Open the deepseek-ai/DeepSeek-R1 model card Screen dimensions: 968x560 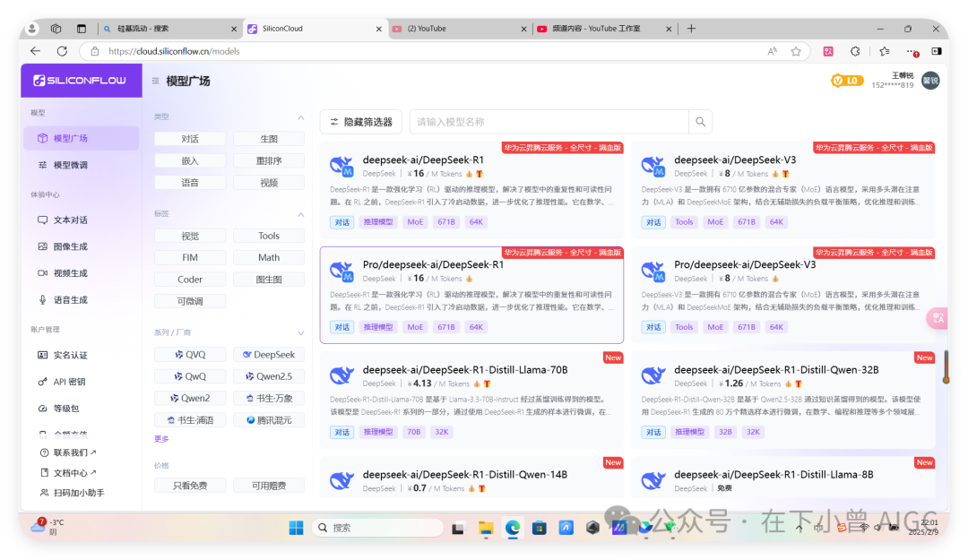point(471,189)
